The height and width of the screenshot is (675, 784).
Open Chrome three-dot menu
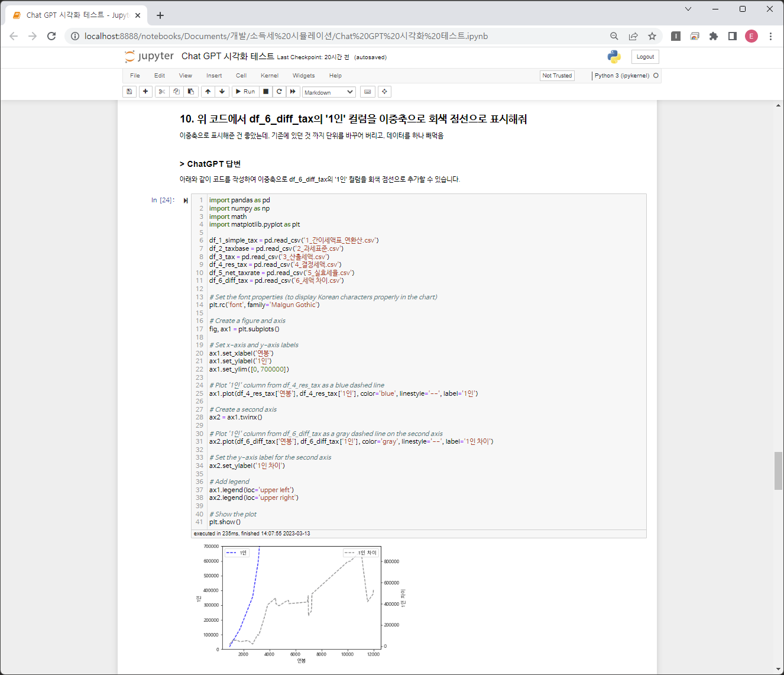pyautogui.click(x=770, y=36)
